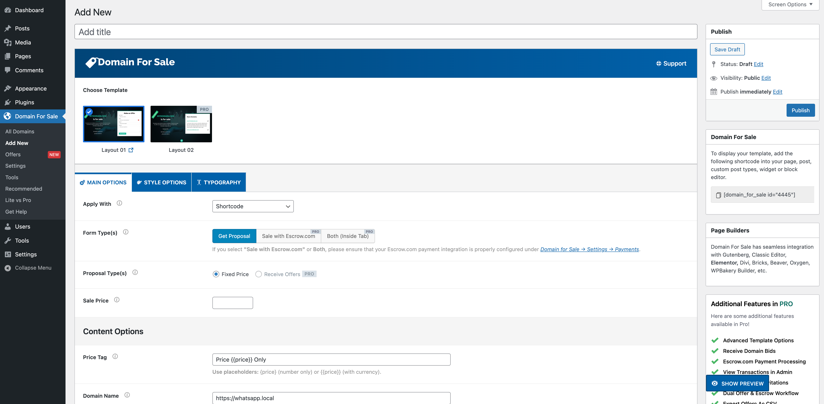Click the Domain Name help info icon

click(127, 395)
